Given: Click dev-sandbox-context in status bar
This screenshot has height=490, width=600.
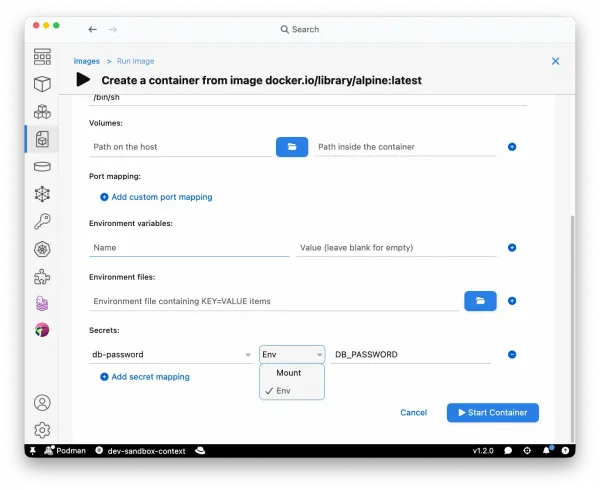Looking at the screenshot, I should pos(140,451).
